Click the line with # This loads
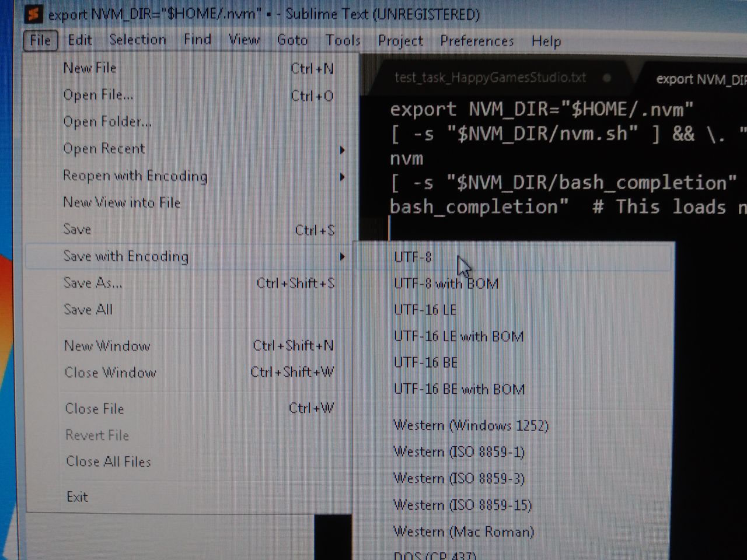This screenshot has height=560, width=747. coord(568,207)
